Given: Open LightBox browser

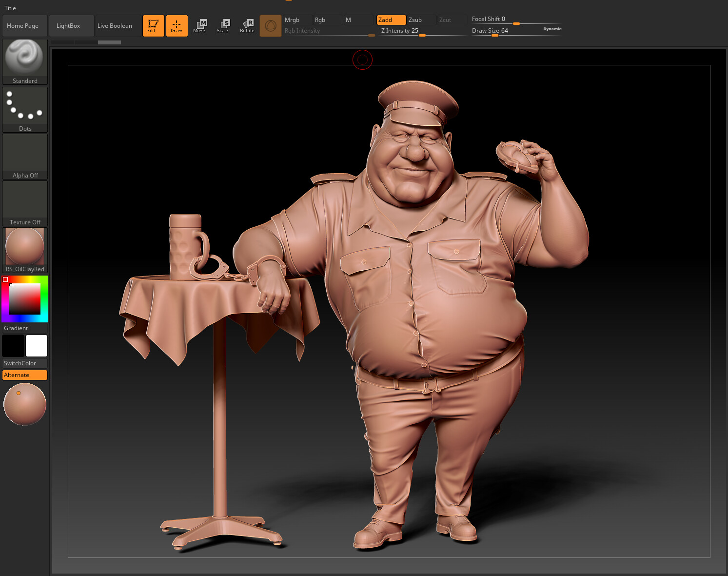Looking at the screenshot, I should click(71, 26).
